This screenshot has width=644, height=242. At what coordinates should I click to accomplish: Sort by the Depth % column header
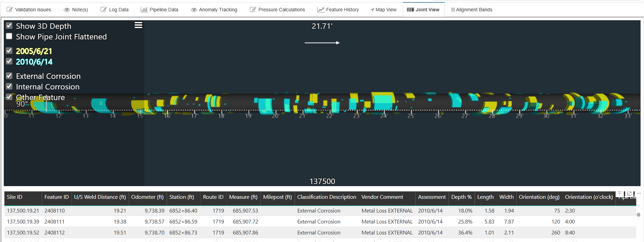(x=461, y=197)
